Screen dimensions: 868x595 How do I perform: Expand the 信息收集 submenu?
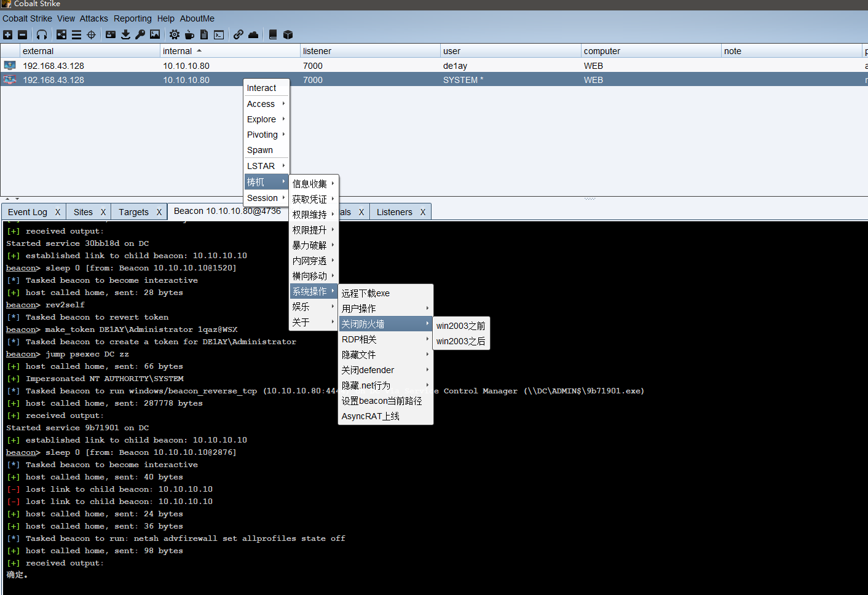[314, 183]
